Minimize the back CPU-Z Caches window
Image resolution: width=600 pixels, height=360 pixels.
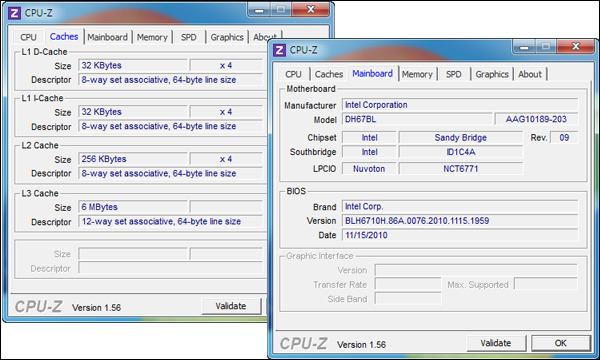[259, 10]
